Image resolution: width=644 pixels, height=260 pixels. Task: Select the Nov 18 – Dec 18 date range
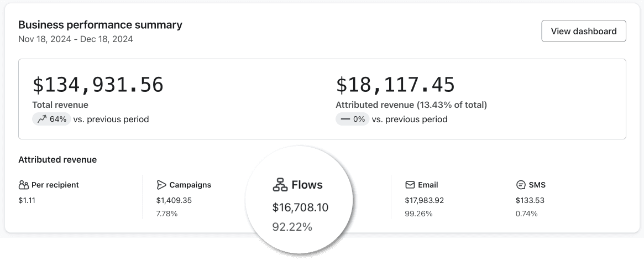click(x=76, y=39)
